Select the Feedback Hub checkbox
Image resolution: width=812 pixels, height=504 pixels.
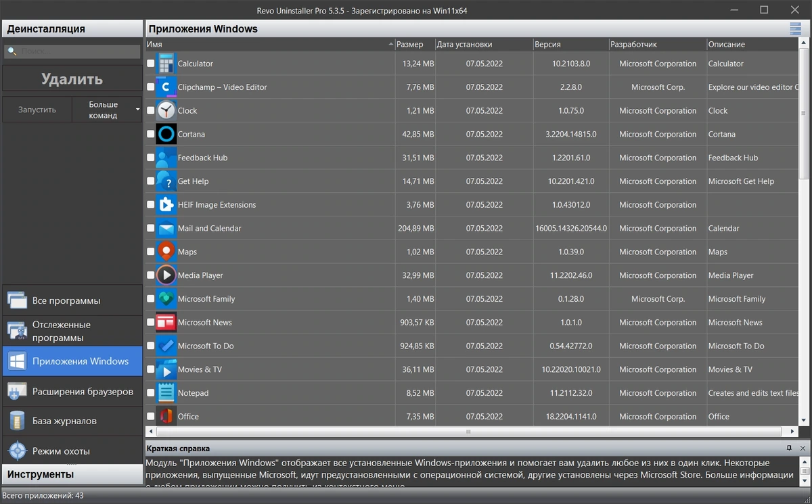click(x=151, y=158)
